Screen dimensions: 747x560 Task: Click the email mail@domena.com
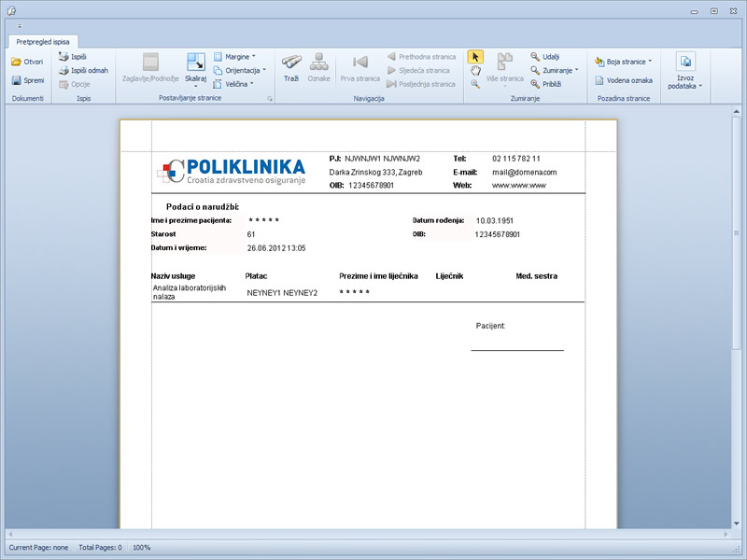tap(524, 173)
